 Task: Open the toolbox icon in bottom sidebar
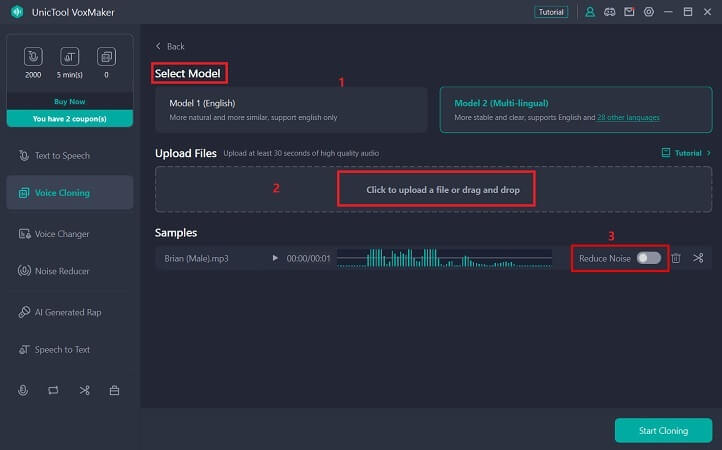click(115, 390)
